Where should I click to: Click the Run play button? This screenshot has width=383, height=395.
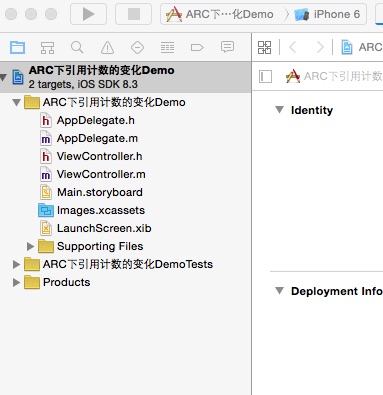click(x=88, y=14)
